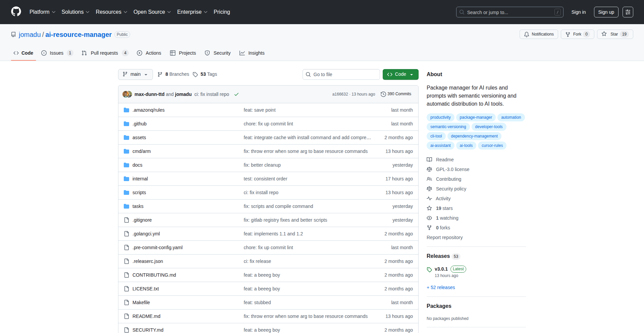
Task: Enable Notifications for this repository
Action: [x=538, y=34]
